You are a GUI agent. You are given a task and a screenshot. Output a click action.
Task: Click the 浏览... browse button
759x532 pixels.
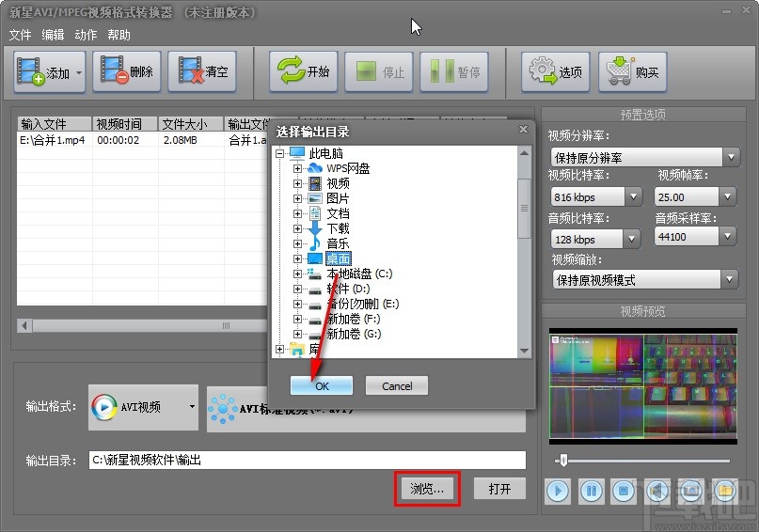point(427,489)
